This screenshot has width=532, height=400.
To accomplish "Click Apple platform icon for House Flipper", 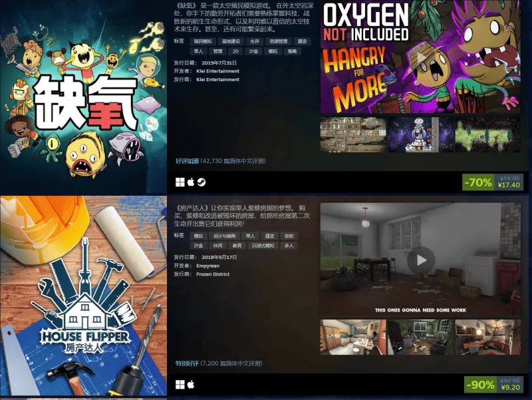I will 191,385.
